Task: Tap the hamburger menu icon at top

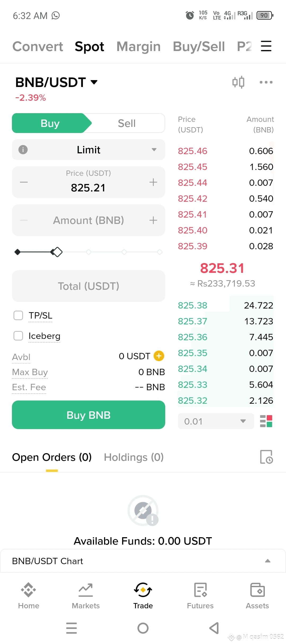Action: 266,46
